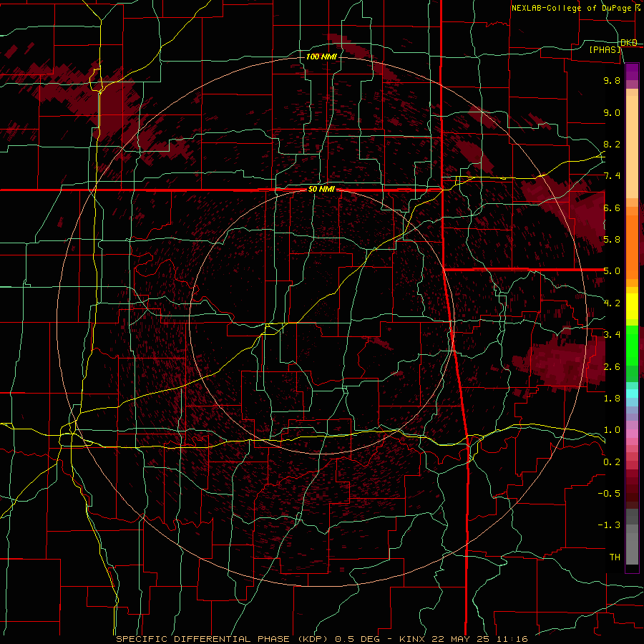Click the 1.8 scale value
644x644 pixels.
[612, 398]
